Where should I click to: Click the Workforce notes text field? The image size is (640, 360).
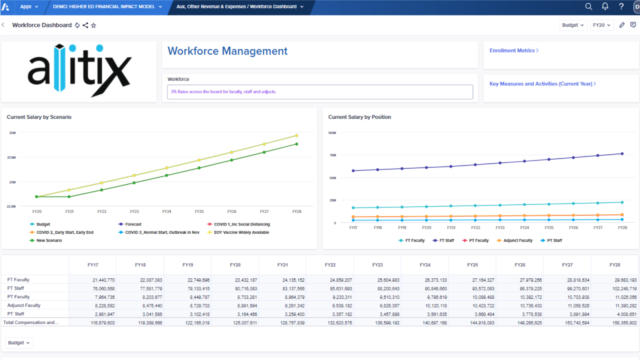tap(320, 92)
